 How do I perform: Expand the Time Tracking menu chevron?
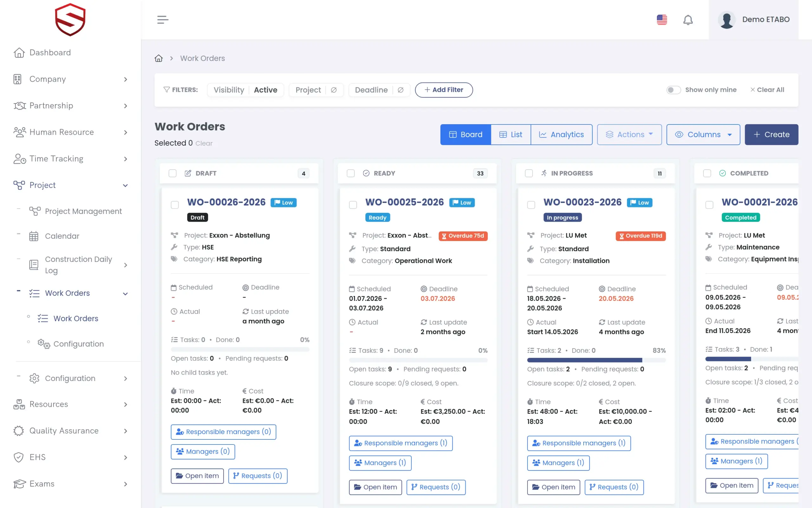click(x=126, y=159)
